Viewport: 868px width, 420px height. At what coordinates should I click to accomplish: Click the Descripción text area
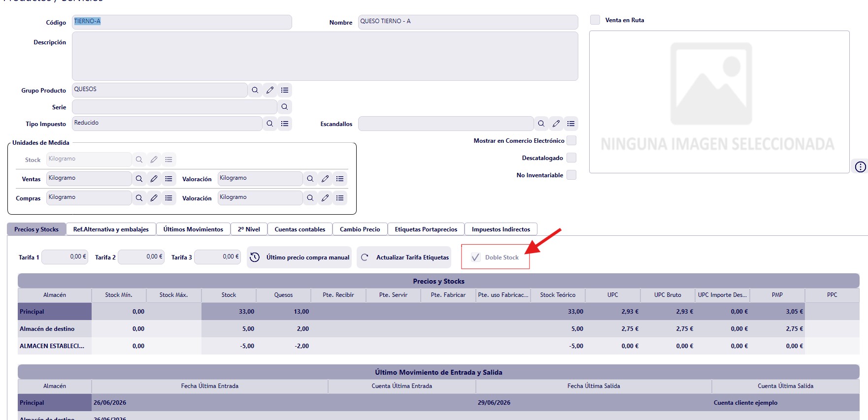point(325,56)
